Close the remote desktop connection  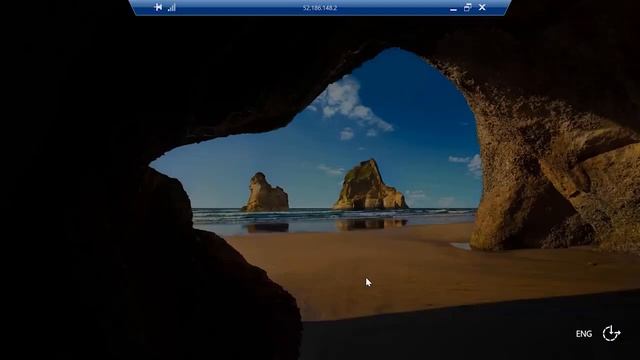click(x=482, y=7)
